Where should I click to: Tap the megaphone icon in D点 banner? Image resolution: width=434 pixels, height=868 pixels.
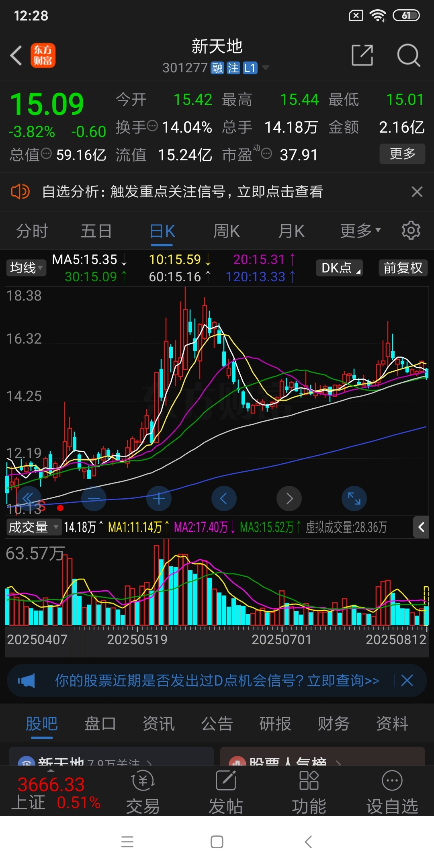tap(27, 681)
